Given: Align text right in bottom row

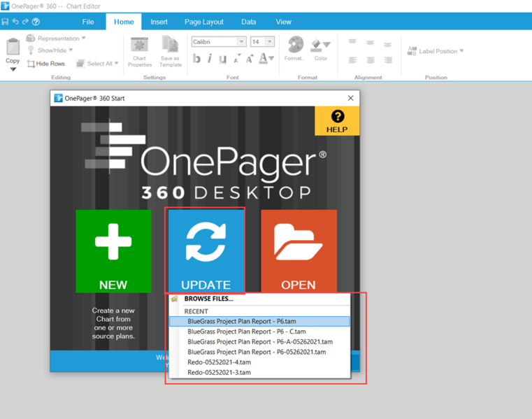Looking at the screenshot, I should coord(388,60).
